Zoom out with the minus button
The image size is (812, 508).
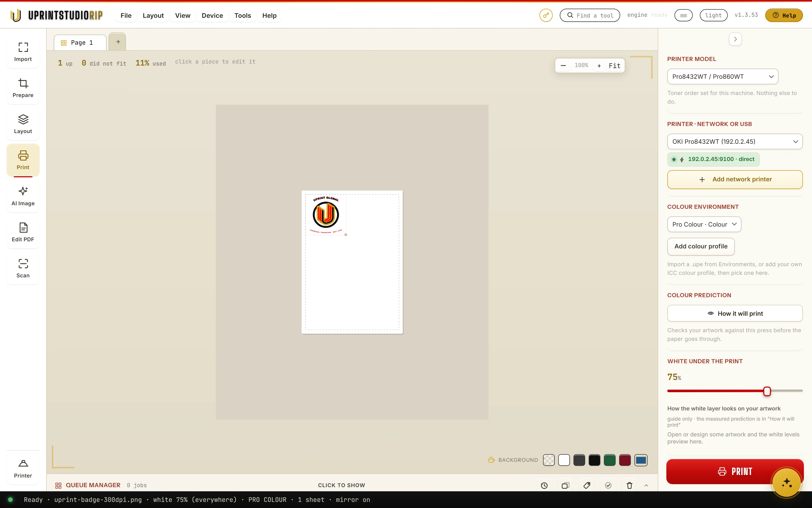click(x=563, y=66)
